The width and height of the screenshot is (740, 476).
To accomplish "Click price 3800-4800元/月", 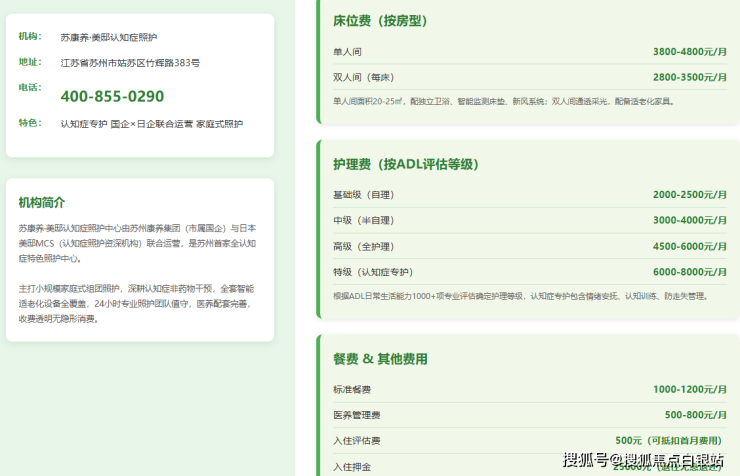I will click(690, 51).
